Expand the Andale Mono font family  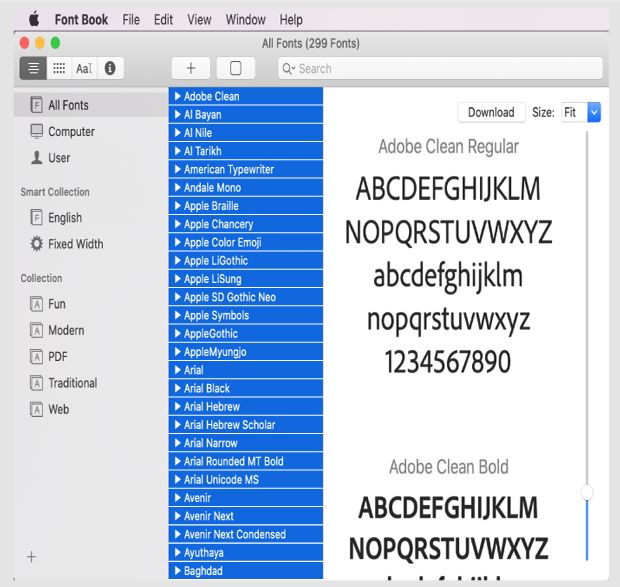[x=178, y=187]
